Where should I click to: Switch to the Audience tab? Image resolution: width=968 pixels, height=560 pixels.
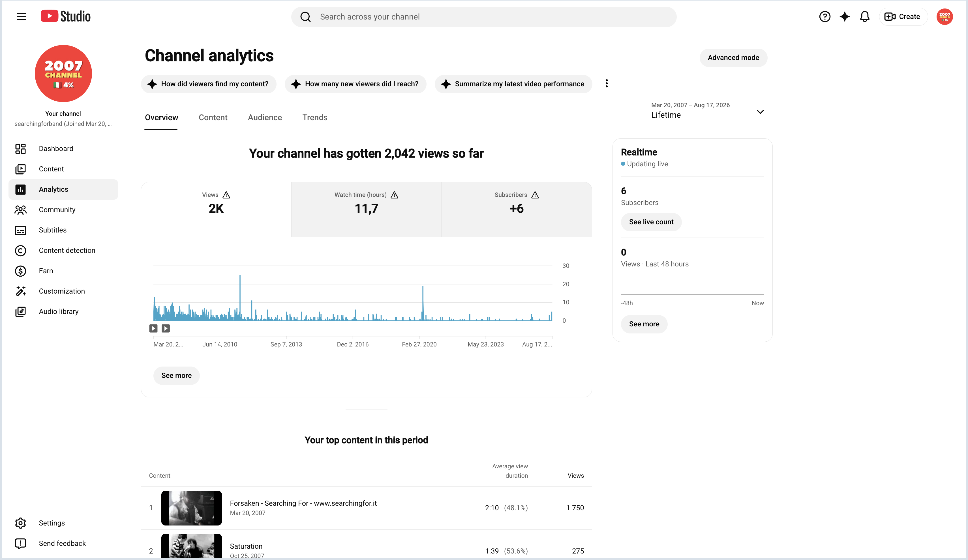coord(265,117)
